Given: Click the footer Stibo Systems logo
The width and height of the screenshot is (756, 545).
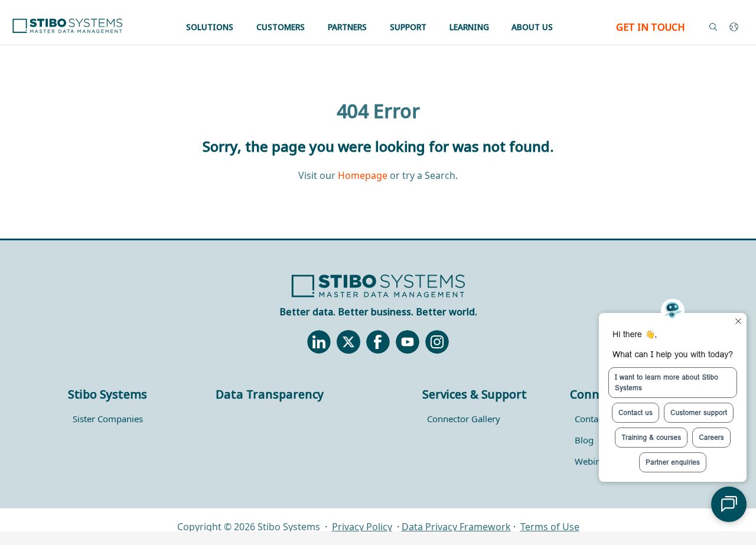Looking at the screenshot, I should pos(378,286).
